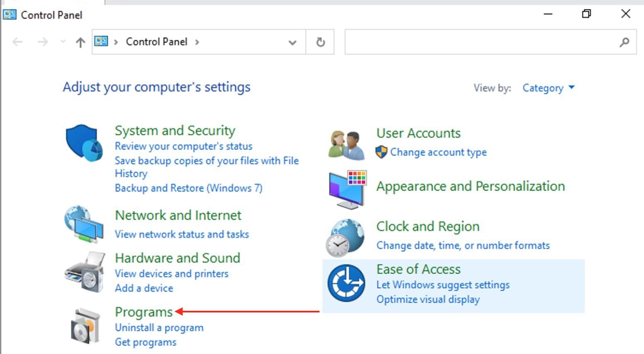Open the View by Category dropdown
Screen dimensions: 644x354
[x=548, y=88]
